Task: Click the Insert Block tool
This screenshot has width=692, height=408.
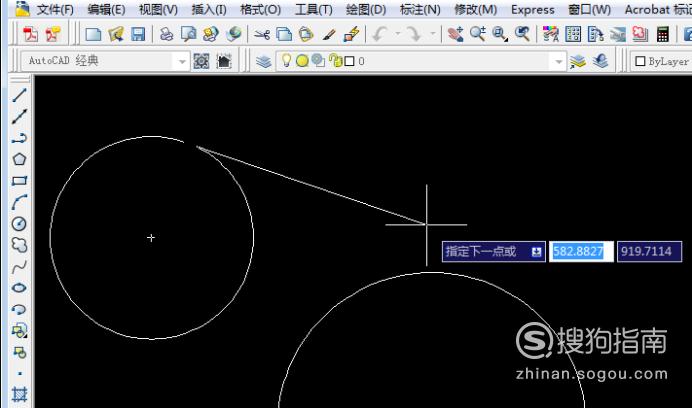Action: pyautogui.click(x=19, y=330)
